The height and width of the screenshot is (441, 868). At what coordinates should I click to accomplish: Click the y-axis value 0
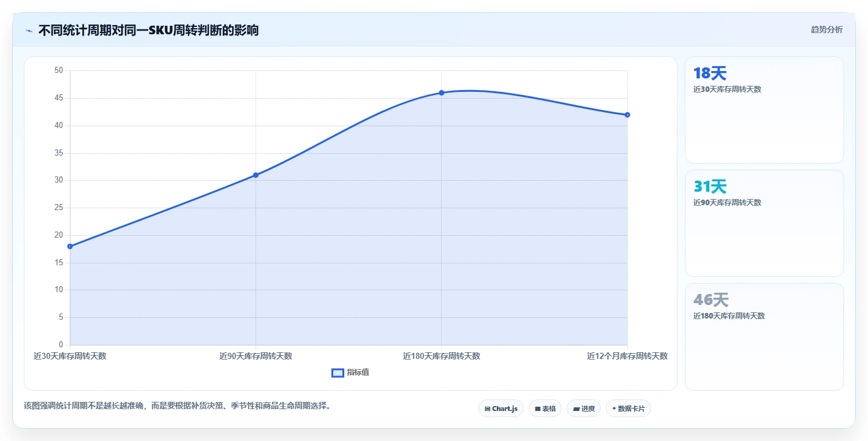[x=61, y=345]
